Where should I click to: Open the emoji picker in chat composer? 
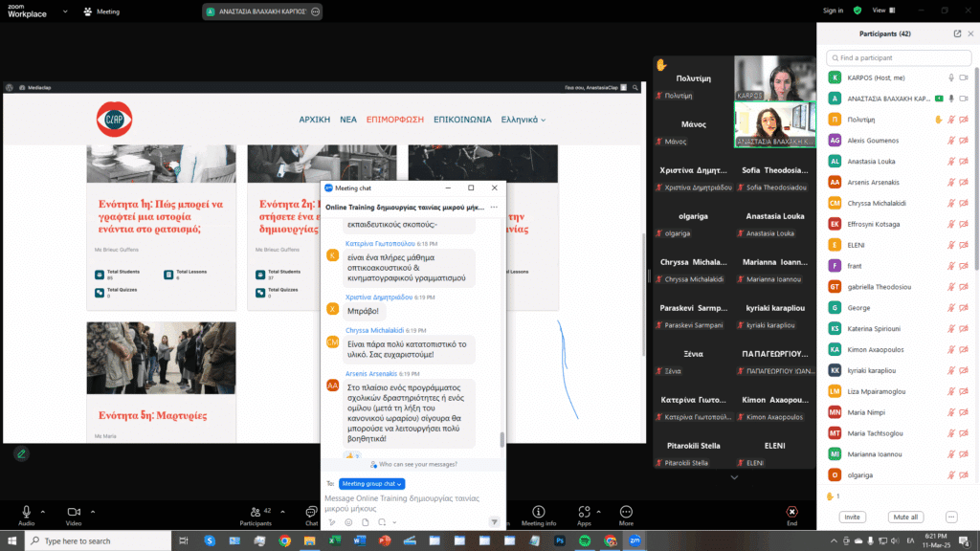(x=348, y=522)
